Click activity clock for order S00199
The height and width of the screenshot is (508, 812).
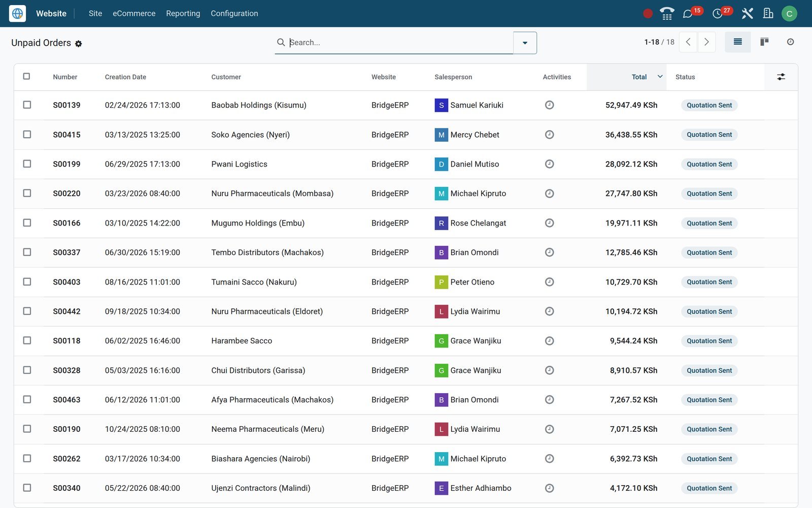point(549,164)
